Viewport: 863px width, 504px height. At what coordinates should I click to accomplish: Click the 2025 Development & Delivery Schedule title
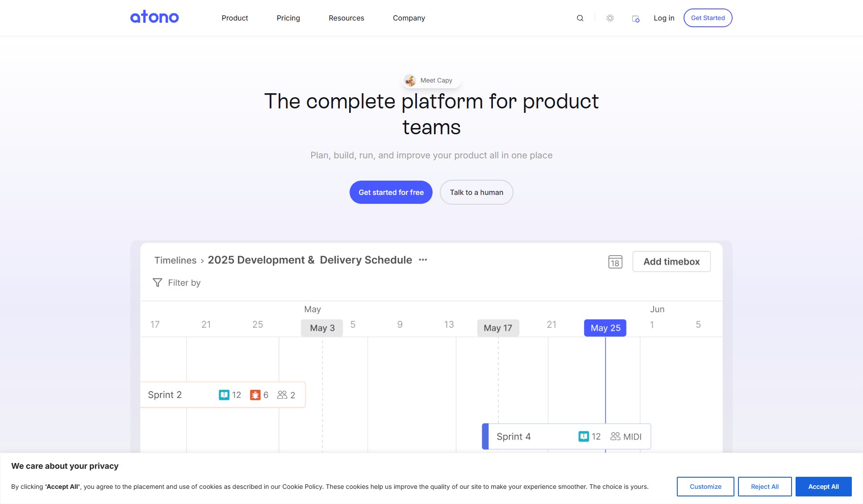pos(310,260)
